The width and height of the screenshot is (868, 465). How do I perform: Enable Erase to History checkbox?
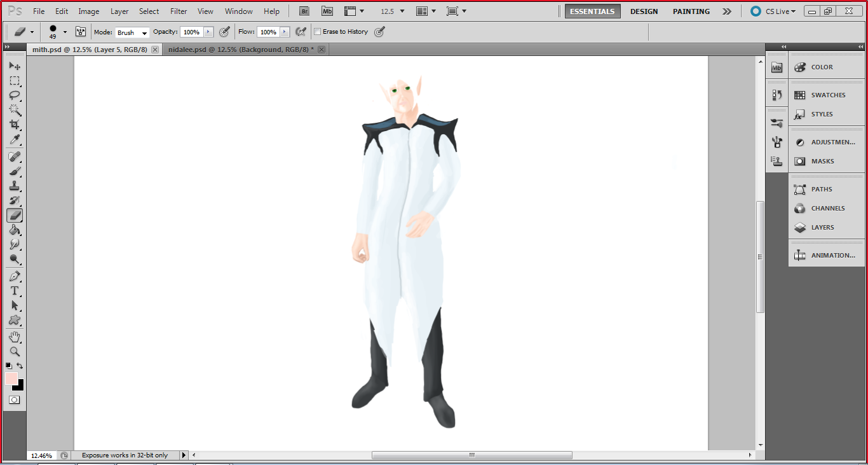[x=318, y=32]
